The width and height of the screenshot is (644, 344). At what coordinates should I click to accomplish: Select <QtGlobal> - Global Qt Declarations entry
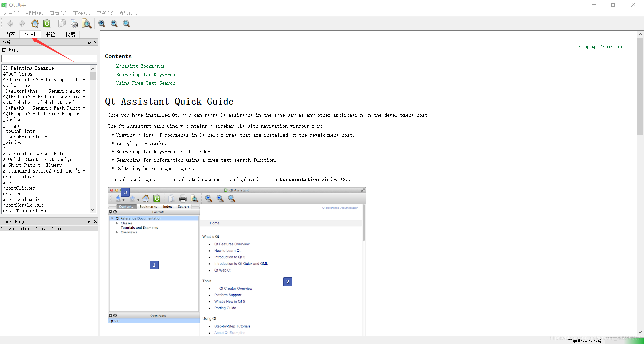[44, 102]
